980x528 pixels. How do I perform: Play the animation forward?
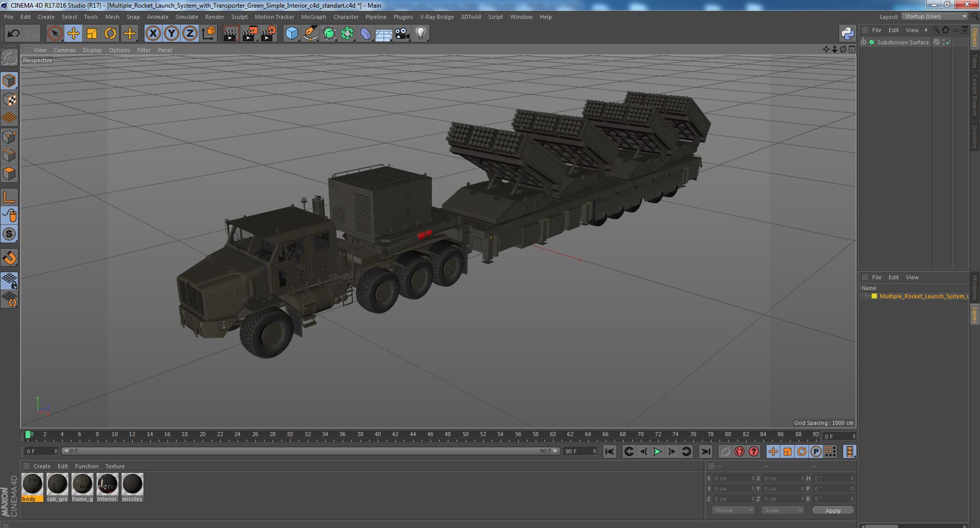tap(658, 451)
